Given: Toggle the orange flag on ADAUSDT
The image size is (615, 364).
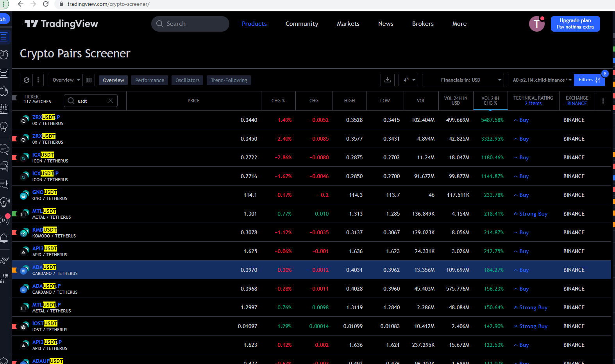Looking at the screenshot, I should coord(14,270).
